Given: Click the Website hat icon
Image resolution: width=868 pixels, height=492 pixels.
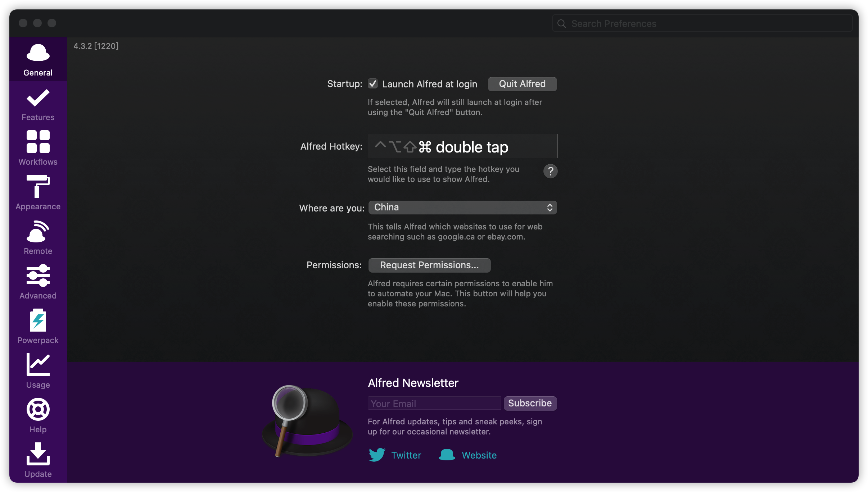Looking at the screenshot, I should point(447,455).
